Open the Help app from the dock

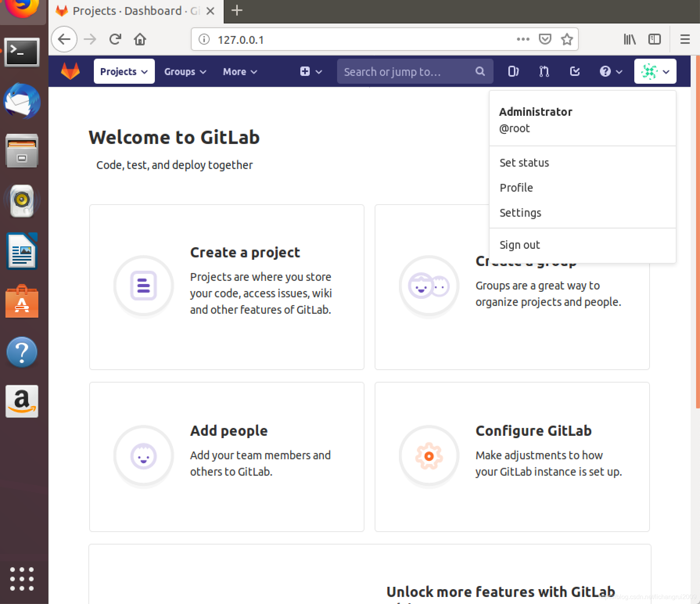tap(22, 352)
